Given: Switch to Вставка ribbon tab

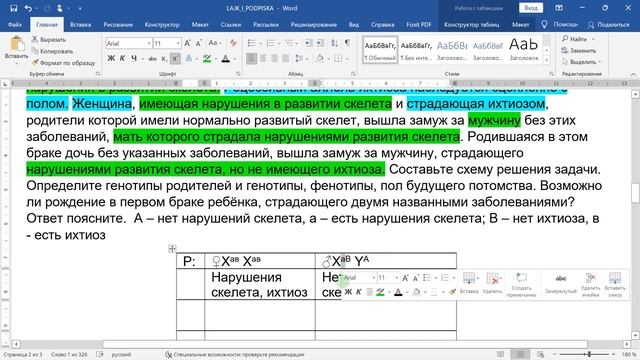Looking at the screenshot, I should click(80, 24).
